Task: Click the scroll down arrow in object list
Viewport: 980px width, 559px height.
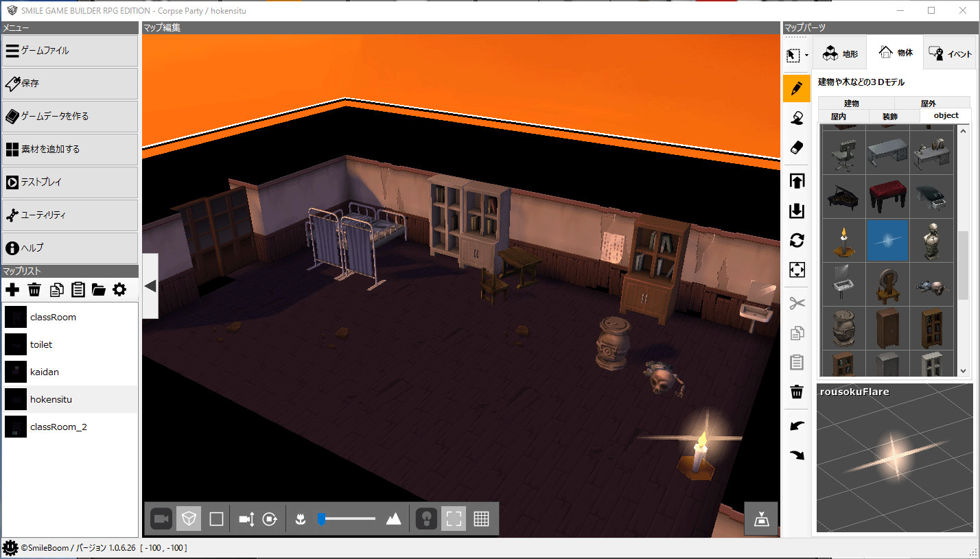Action: pos(964,370)
